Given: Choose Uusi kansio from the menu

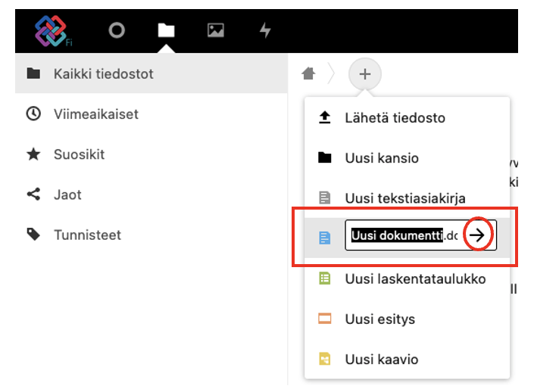Looking at the screenshot, I should tap(382, 158).
